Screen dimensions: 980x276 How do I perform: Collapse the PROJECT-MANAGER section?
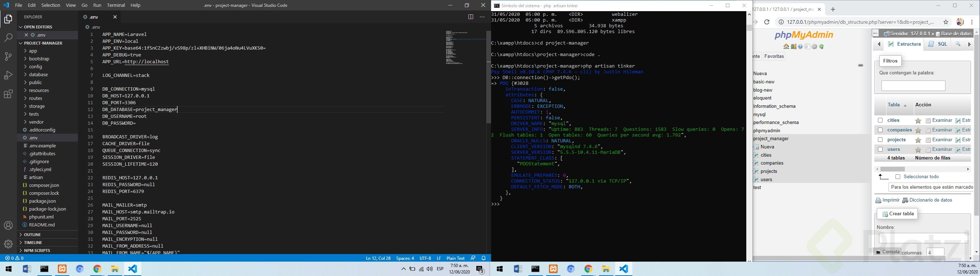47,43
